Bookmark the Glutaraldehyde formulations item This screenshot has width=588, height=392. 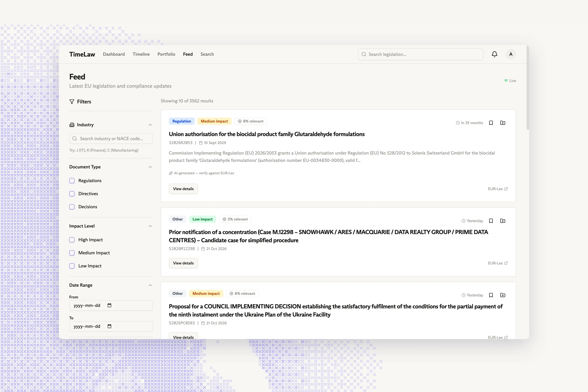pos(491,123)
